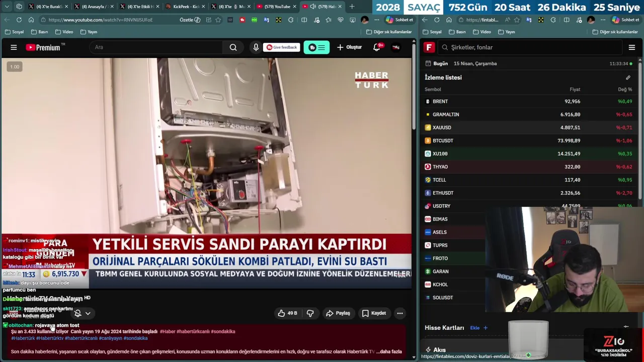Click Ekle link in Hisse Kartları
Screen dimensions: 644x362
[x=478, y=328]
